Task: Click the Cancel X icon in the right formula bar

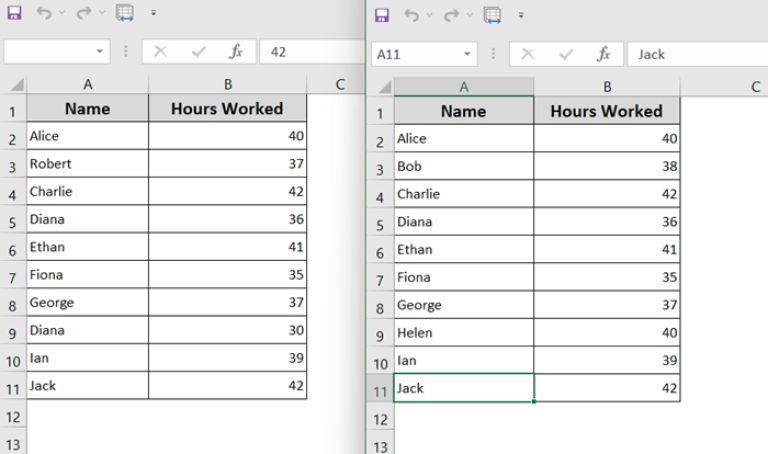Action: coord(528,54)
